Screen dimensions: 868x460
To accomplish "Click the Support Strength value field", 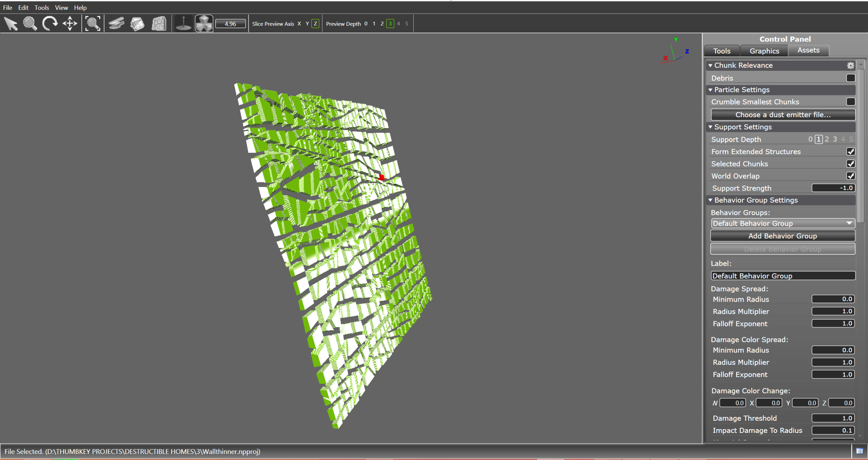I will click(x=833, y=188).
